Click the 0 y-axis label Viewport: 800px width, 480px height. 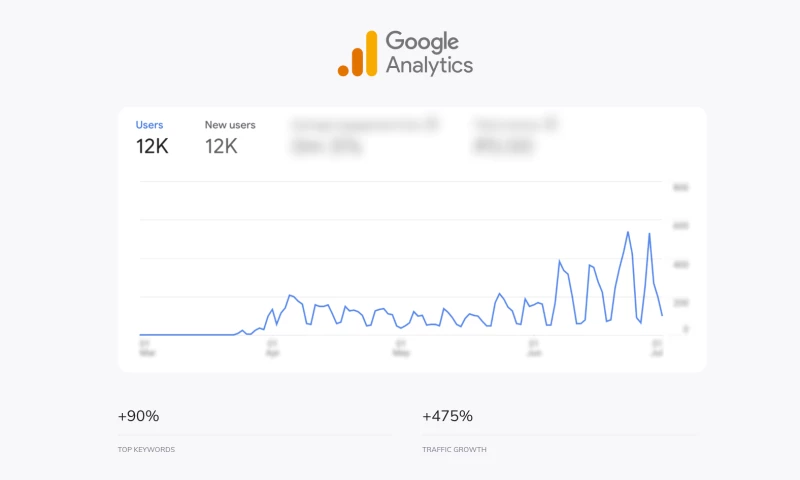(x=685, y=329)
